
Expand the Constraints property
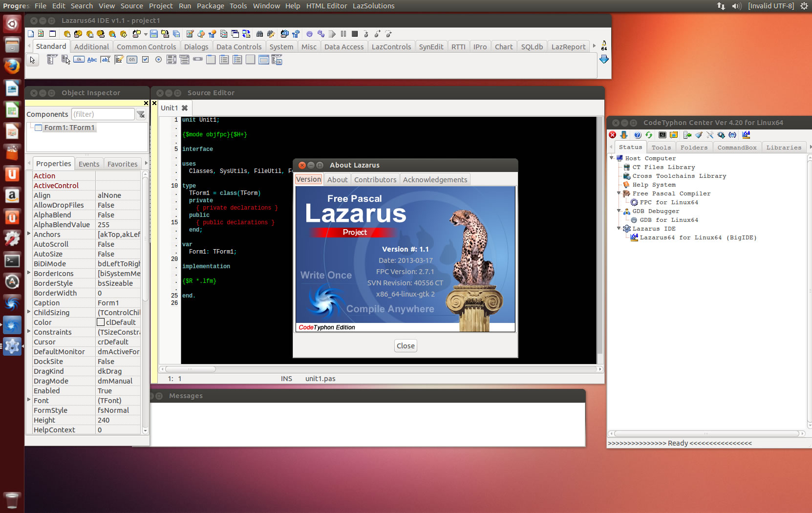tap(29, 331)
